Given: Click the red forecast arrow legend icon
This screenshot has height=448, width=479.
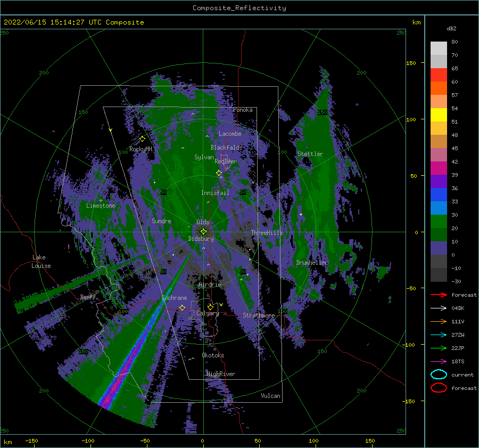Looking at the screenshot, I should [x=439, y=295].
